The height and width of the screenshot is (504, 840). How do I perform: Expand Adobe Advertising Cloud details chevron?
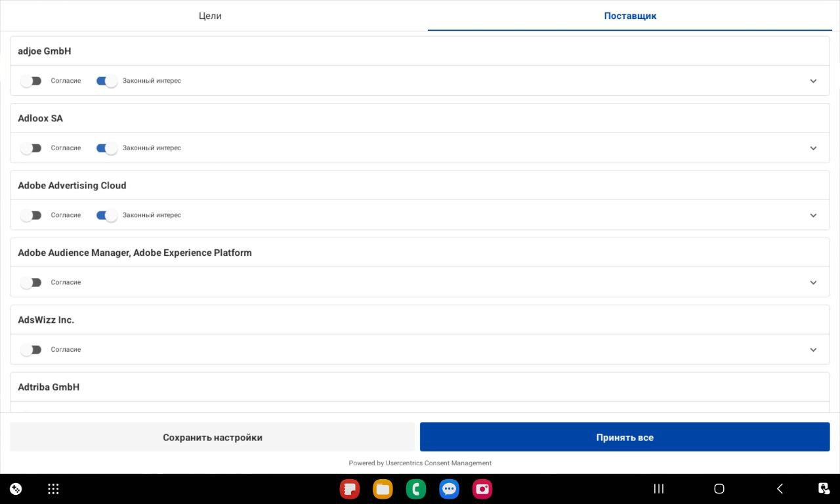tap(813, 215)
